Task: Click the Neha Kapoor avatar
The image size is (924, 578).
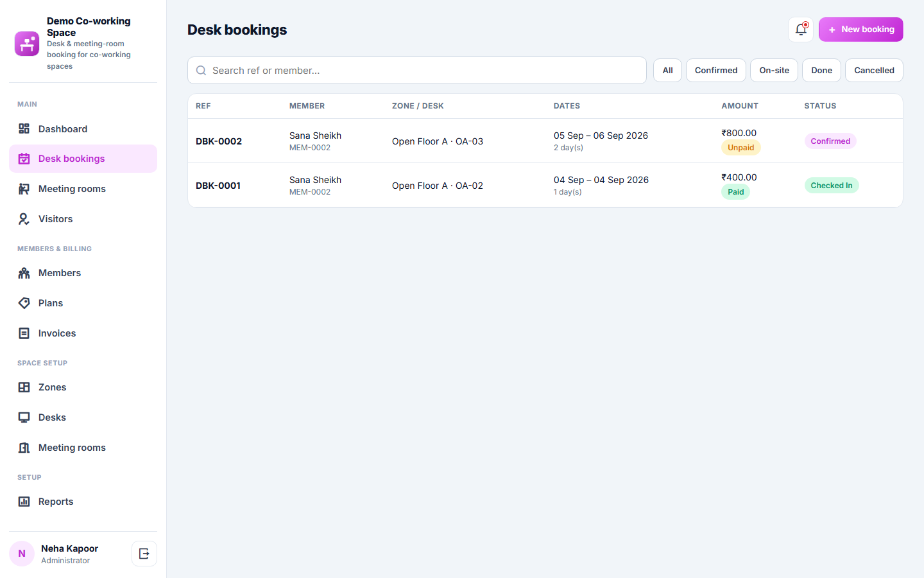Action: (22, 554)
